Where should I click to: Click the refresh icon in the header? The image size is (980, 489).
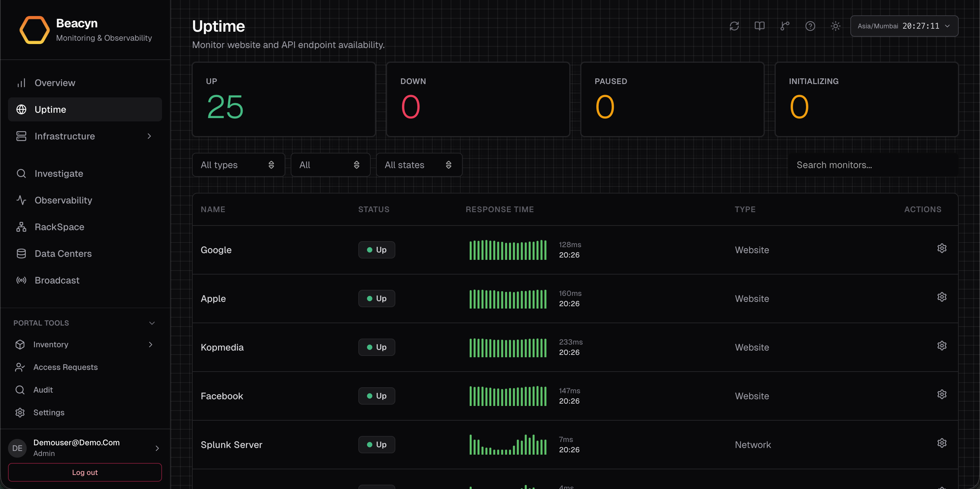pos(734,26)
